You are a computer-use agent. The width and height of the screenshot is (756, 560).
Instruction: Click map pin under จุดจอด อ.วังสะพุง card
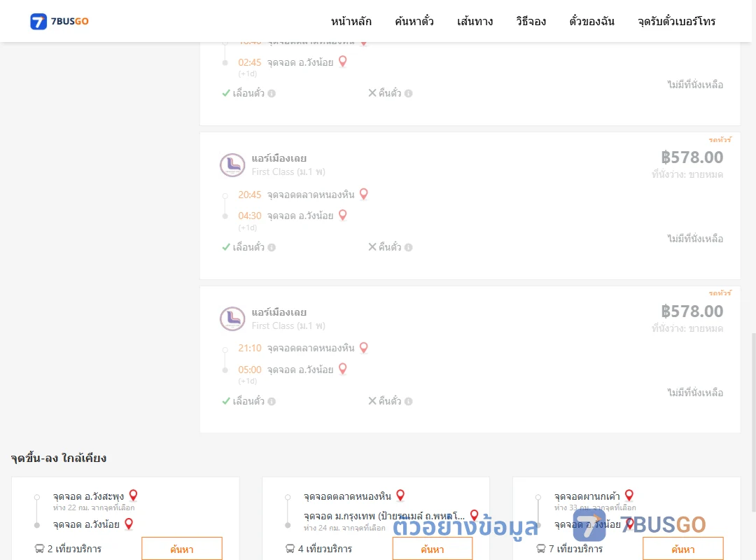[x=129, y=524]
